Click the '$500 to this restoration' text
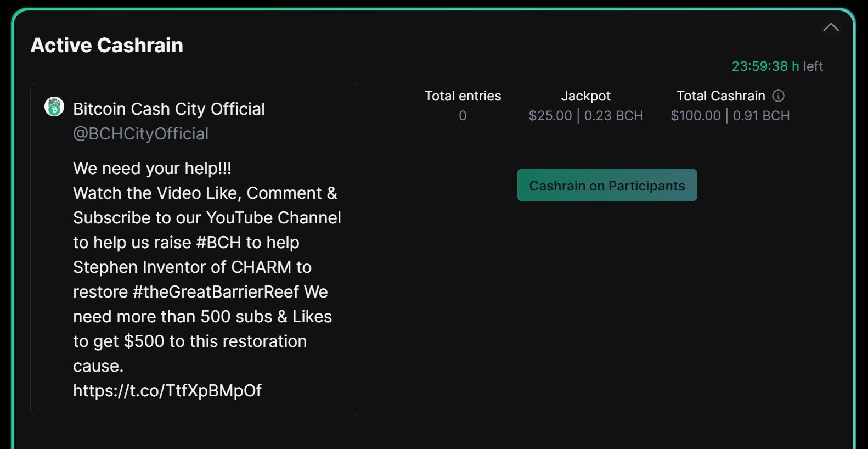Image resolution: width=868 pixels, height=449 pixels. pyautogui.click(x=215, y=341)
